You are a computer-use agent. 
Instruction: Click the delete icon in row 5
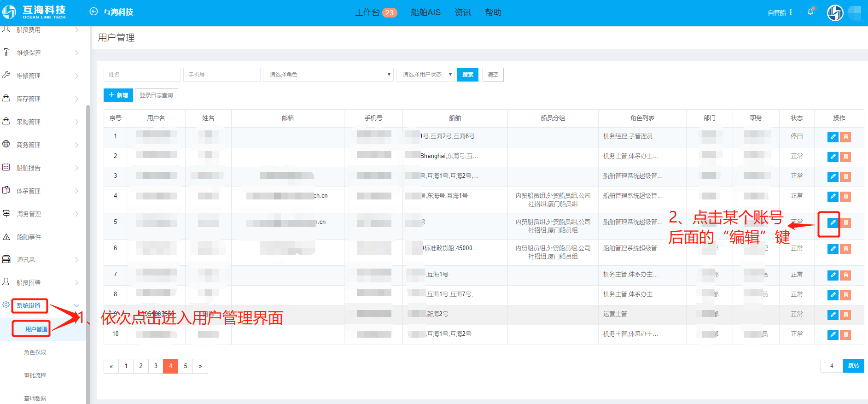click(845, 222)
